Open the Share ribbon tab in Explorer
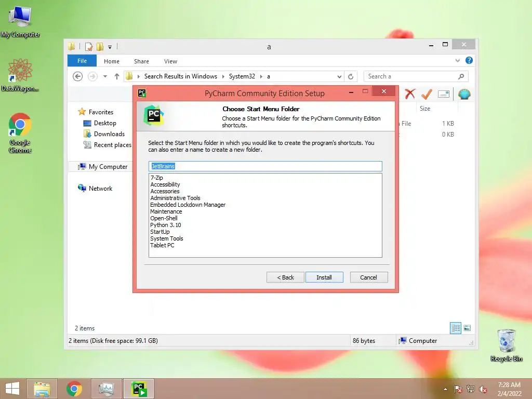 pos(141,61)
